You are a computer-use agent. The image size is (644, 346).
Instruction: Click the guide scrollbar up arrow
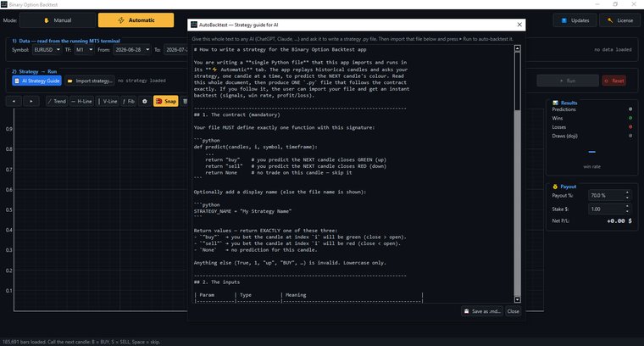click(518, 48)
